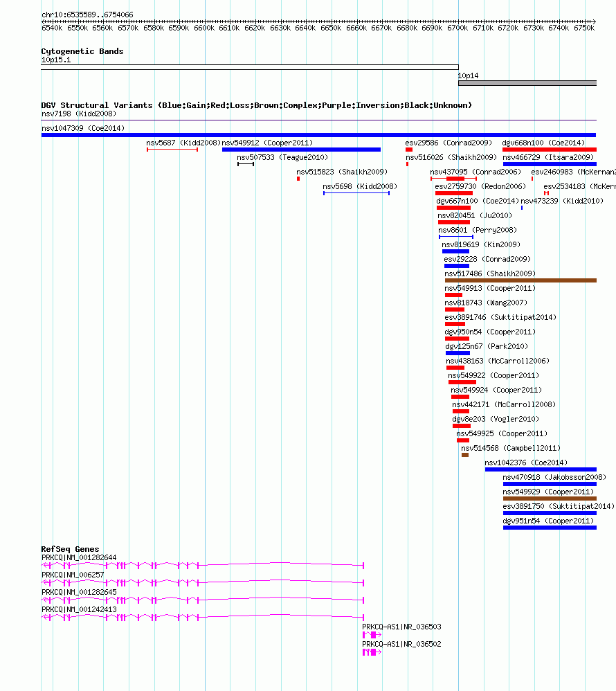Open dgv125n67 (Park2010) variant label
616x691 pixels.
coord(487,346)
